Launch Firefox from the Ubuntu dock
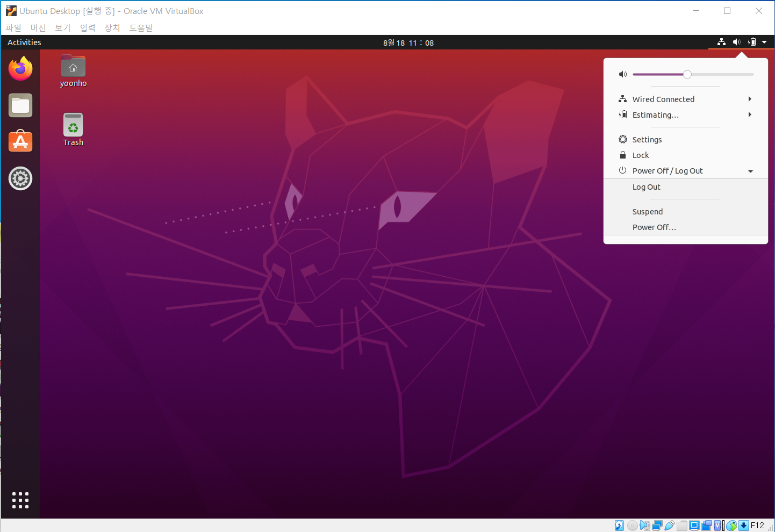This screenshot has width=775, height=532. point(20,69)
